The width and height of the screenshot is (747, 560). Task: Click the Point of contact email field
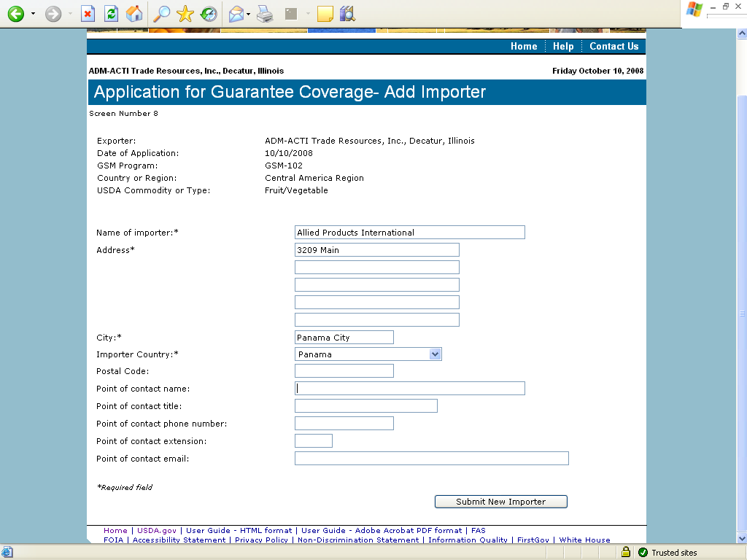432,458
